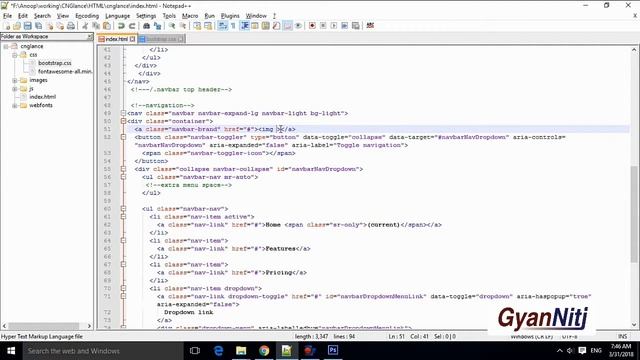Start macro recording with the red Record icon
Screen dimensions: 640x360
[x=312, y=26]
